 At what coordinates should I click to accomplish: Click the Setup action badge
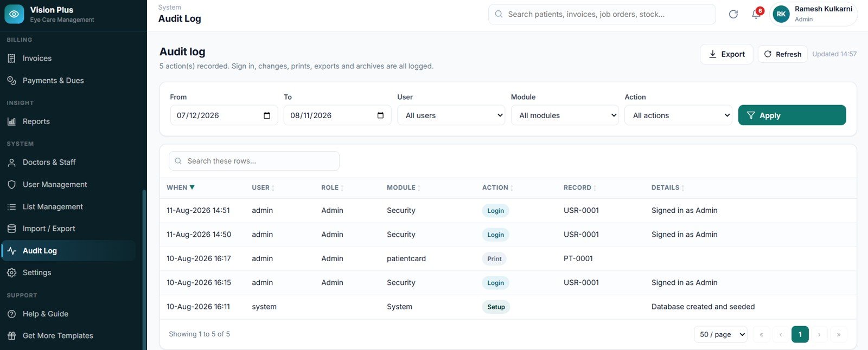pyautogui.click(x=496, y=307)
